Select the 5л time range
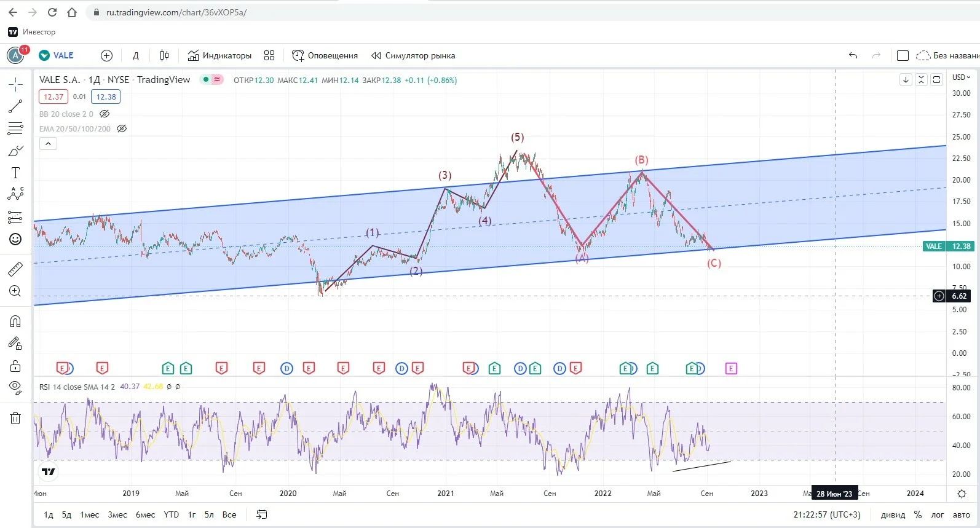Viewport: 980px width, 528px height. [x=209, y=514]
